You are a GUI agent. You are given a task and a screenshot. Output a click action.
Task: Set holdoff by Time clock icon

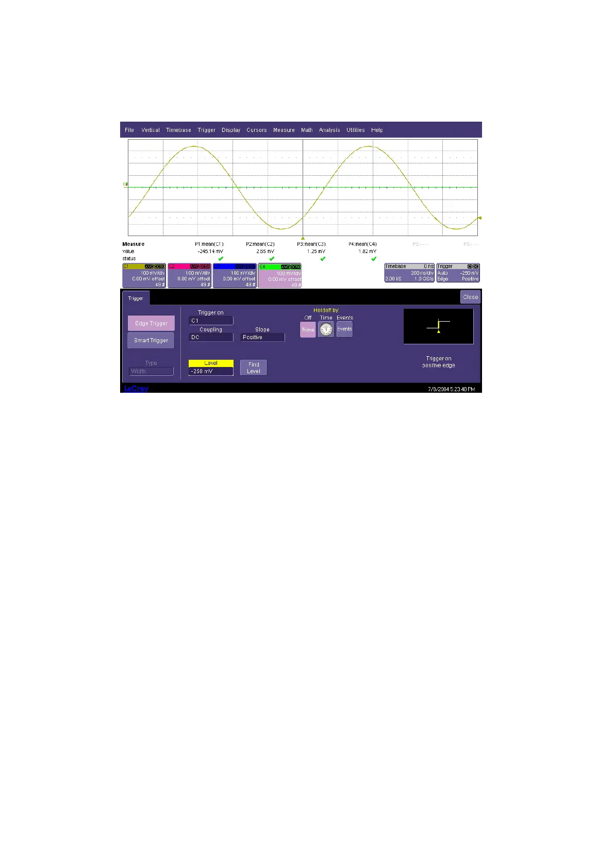326,329
